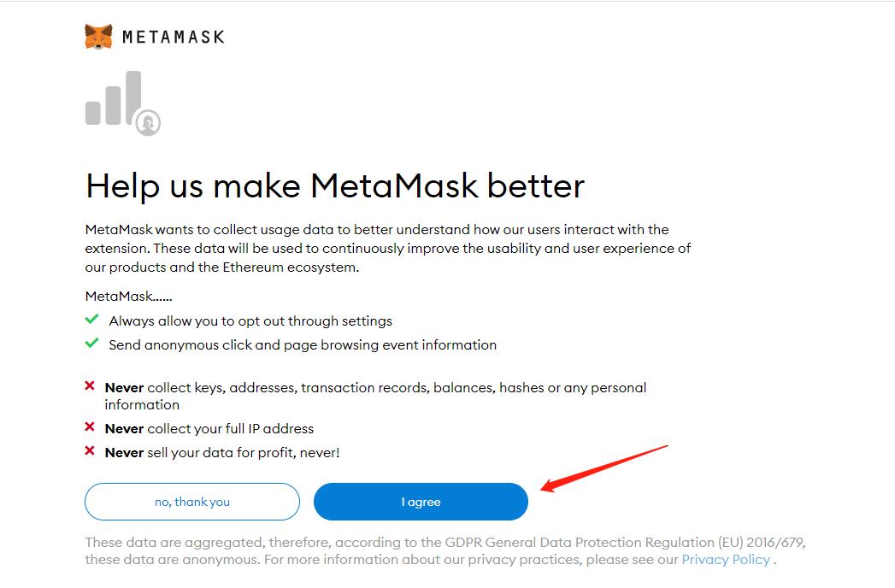Screen dimensions: 895x588
Task: Select the MetaMask...... label text
Action: click(128, 296)
